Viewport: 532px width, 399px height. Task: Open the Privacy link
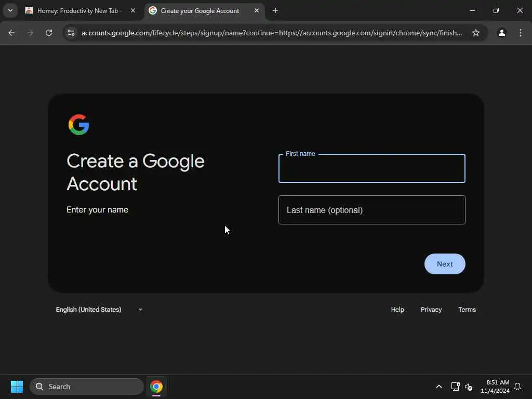click(x=431, y=310)
